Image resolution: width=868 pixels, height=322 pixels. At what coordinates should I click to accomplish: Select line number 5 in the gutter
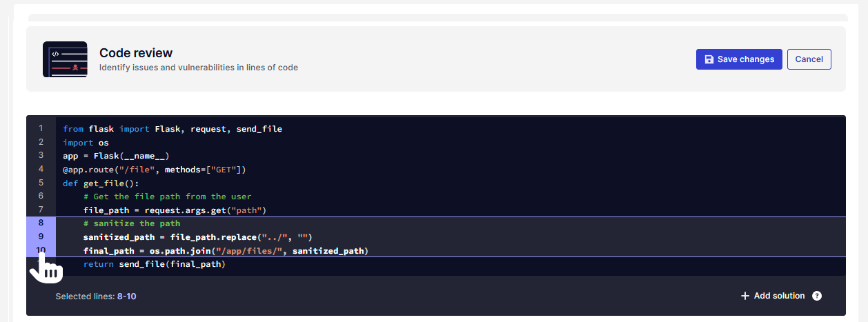(x=41, y=183)
